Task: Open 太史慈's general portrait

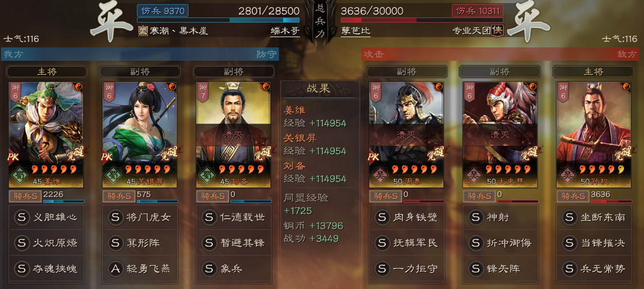Action: click(500, 134)
